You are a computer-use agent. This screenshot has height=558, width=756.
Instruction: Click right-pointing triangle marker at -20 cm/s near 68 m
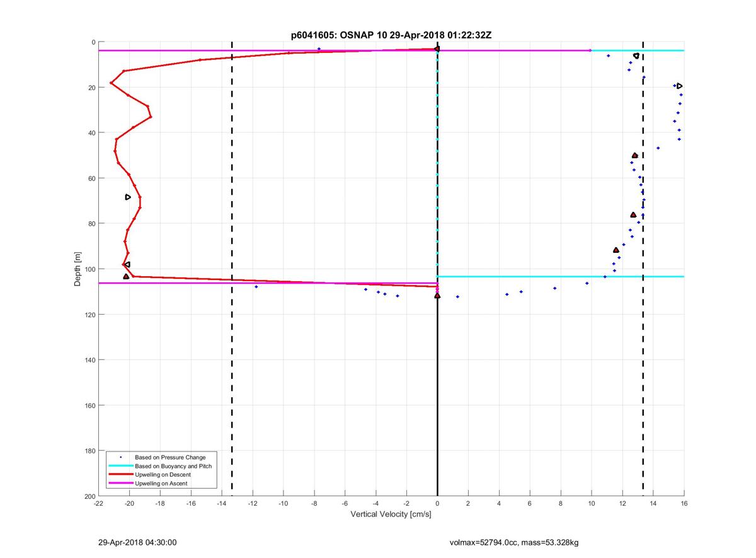click(128, 197)
